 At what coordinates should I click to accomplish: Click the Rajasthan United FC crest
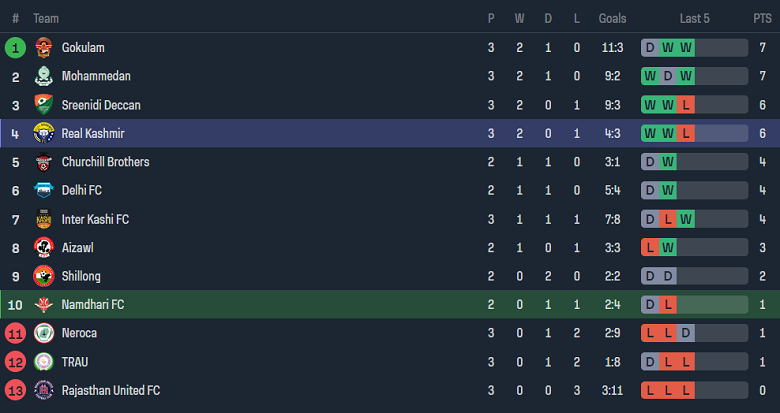pos(43,390)
